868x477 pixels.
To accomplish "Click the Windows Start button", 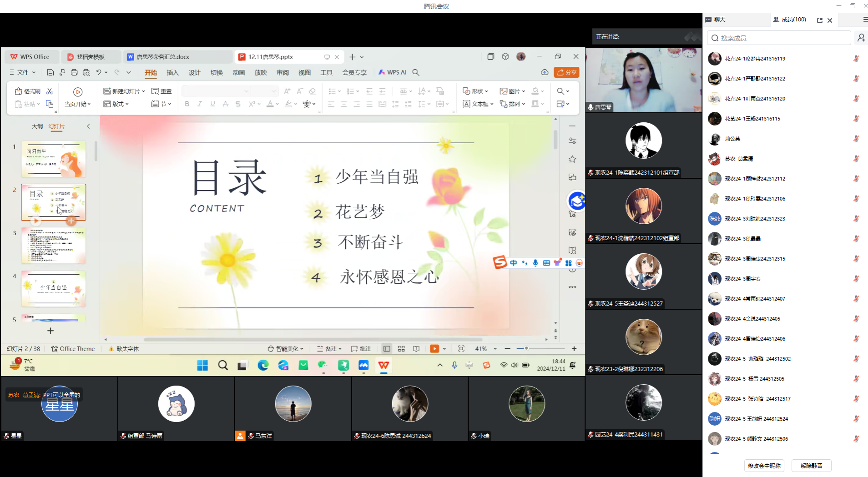I will point(202,365).
